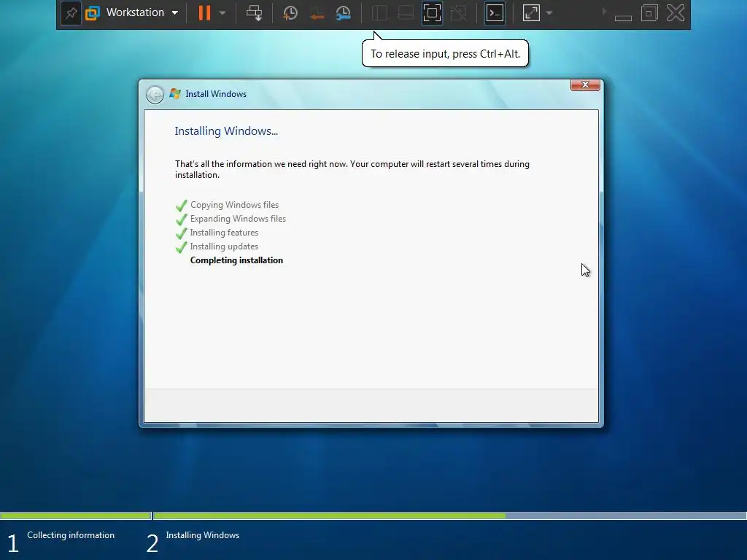Click the disabled Unity mode icon
Image resolution: width=747 pixels, height=560 pixels.
coord(458,13)
